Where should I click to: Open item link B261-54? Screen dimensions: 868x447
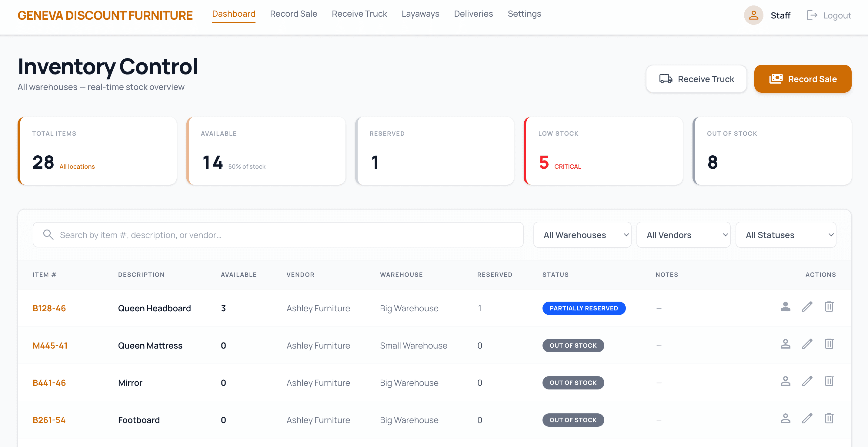click(x=49, y=420)
